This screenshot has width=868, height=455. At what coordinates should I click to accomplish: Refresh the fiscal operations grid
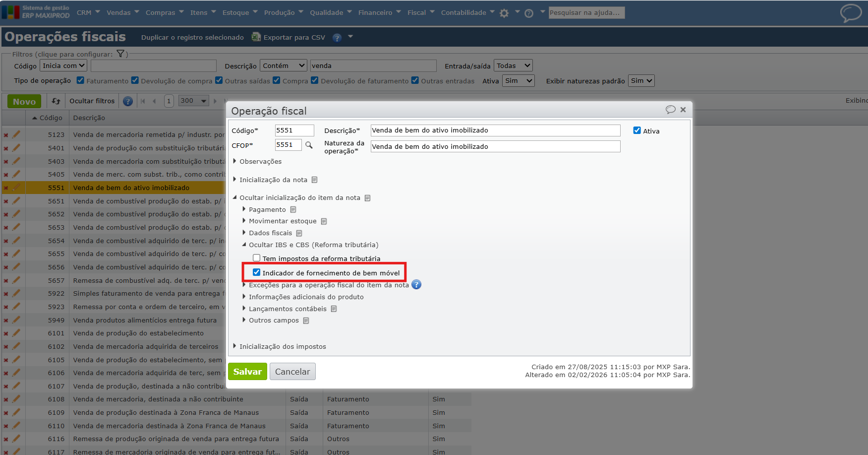(x=56, y=101)
